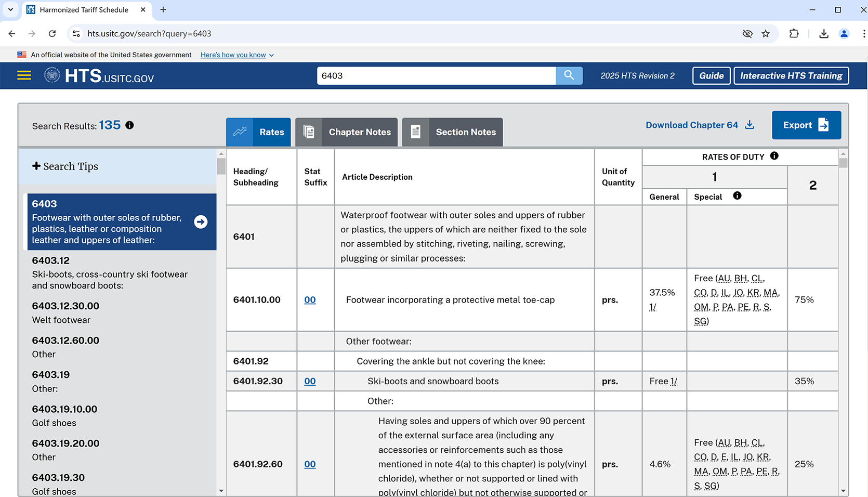Image resolution: width=868 pixels, height=497 pixels.
Task: Click the Export button
Action: 806,125
